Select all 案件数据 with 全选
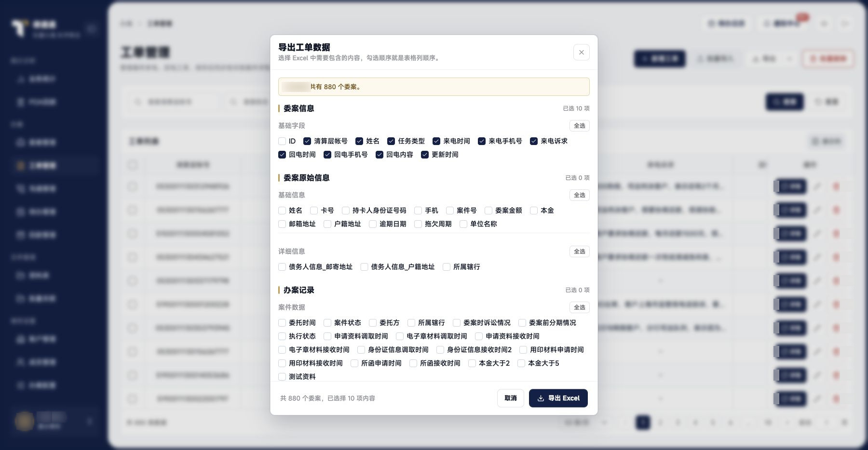 pos(580,307)
